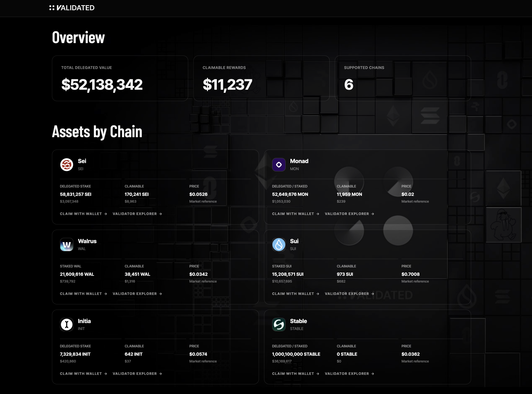
Task: Click the Validated logo in header
Action: tap(72, 8)
